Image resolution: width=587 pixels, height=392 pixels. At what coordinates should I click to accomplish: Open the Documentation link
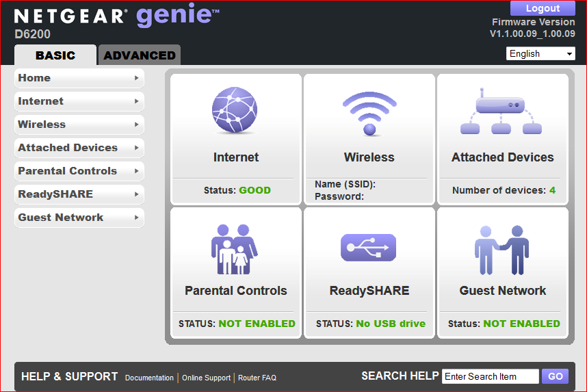coord(149,378)
